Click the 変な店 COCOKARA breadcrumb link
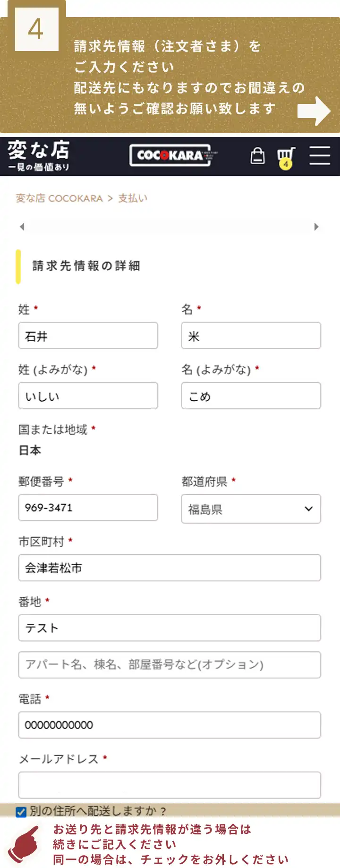 (x=59, y=198)
